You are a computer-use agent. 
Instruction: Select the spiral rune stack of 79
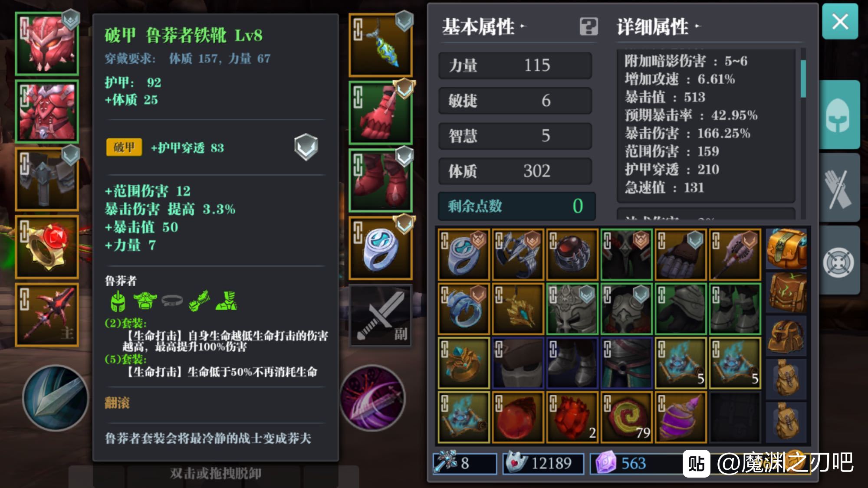point(626,417)
